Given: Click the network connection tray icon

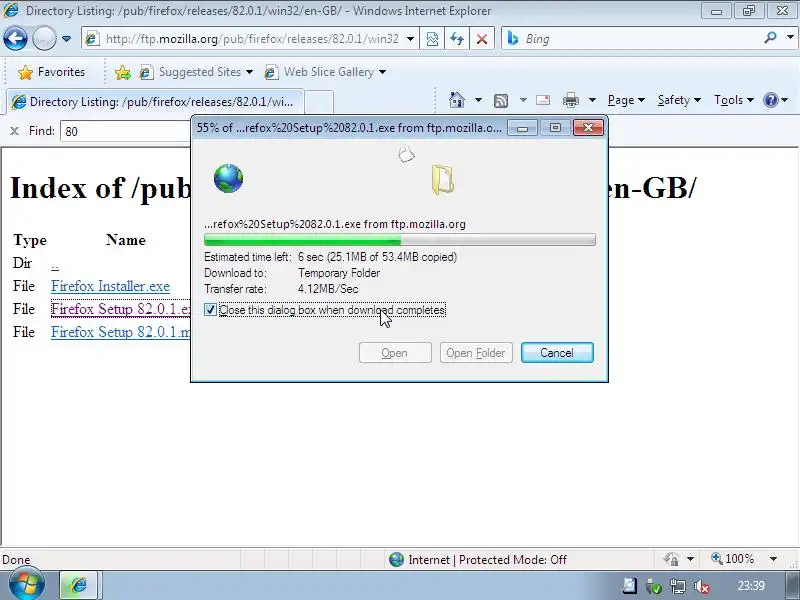Looking at the screenshot, I should click(x=678, y=587).
